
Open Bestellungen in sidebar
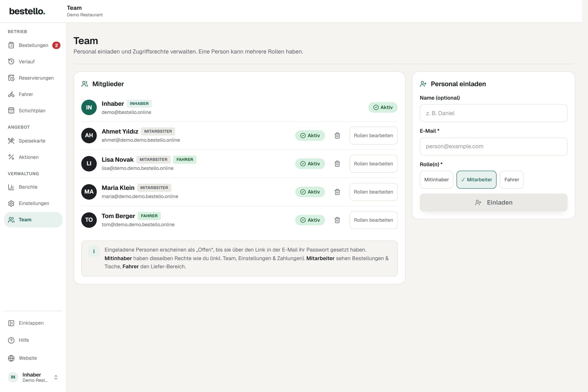coord(33,45)
